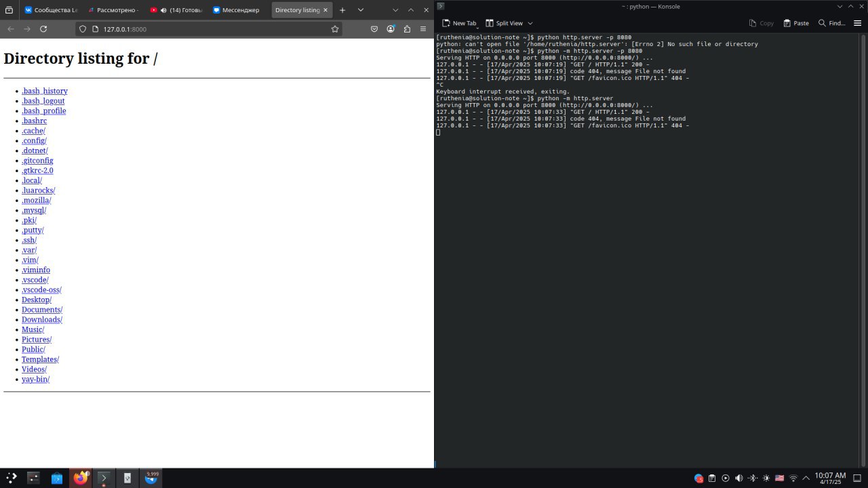Open the Videos/ directory link
Image resolution: width=868 pixels, height=488 pixels.
pyautogui.click(x=34, y=369)
